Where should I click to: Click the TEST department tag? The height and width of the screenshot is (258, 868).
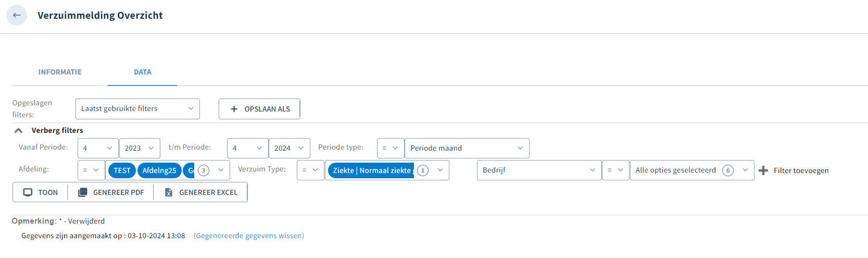click(122, 170)
